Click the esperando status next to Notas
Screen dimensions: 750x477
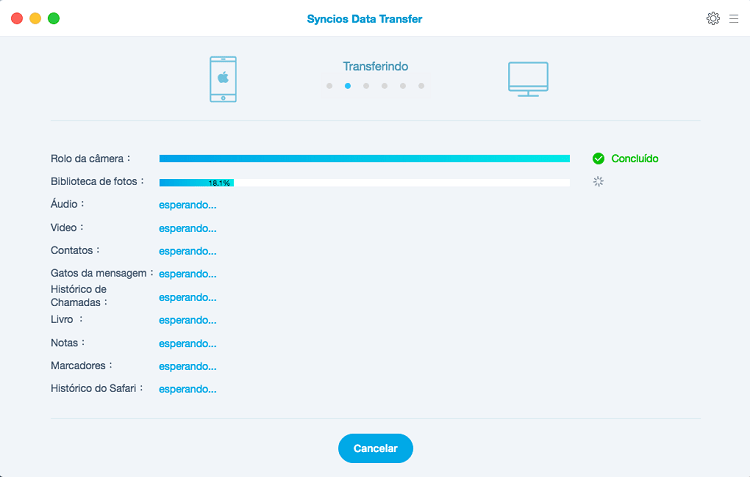tap(187, 343)
